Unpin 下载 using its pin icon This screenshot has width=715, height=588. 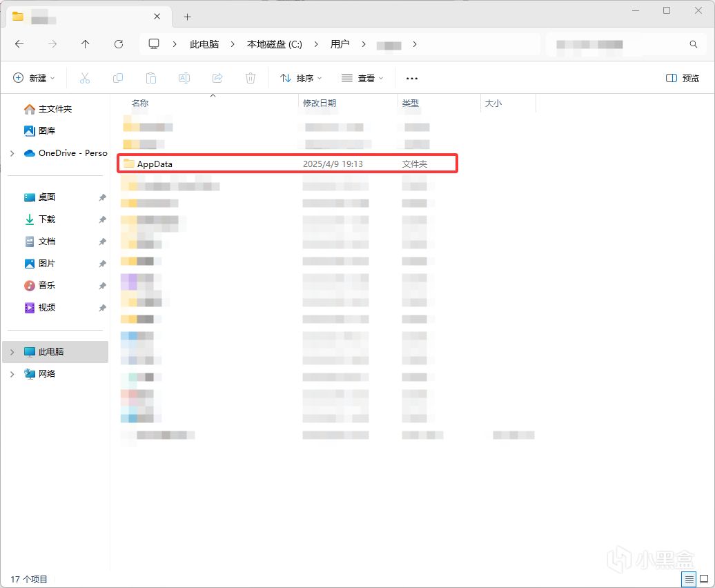pyautogui.click(x=102, y=219)
